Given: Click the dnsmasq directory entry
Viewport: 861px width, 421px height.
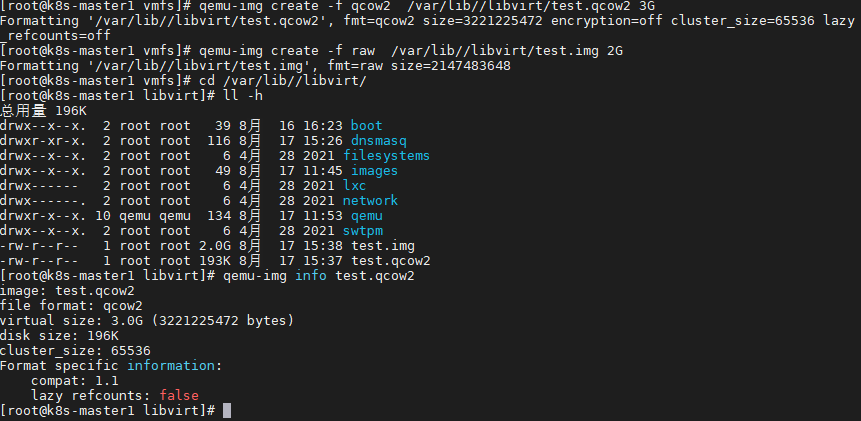Looking at the screenshot, I should (x=379, y=141).
